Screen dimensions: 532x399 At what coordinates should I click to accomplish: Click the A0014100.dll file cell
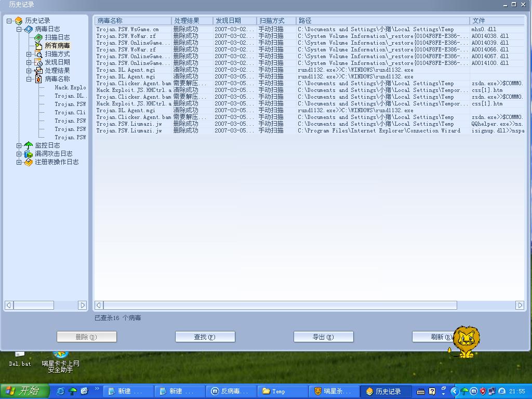490,63
